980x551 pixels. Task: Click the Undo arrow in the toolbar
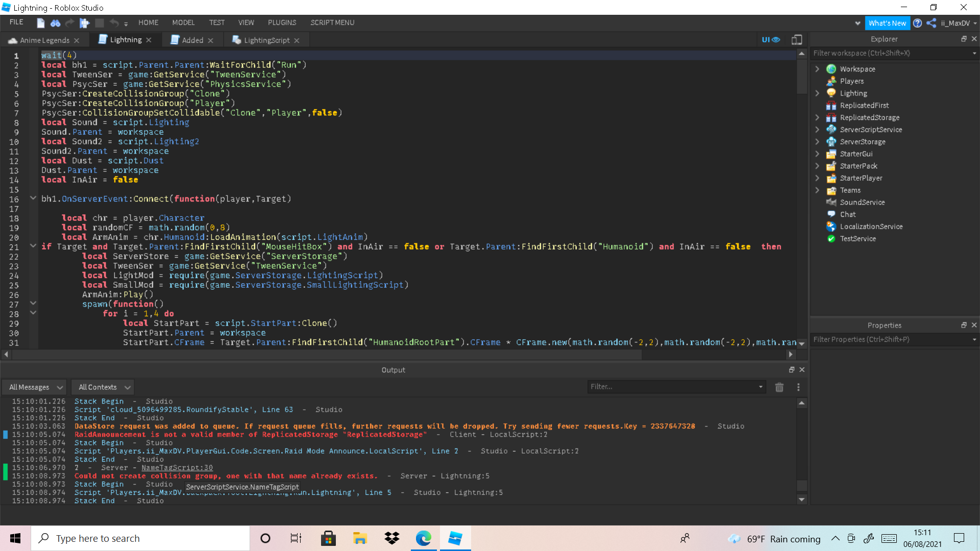tap(113, 23)
